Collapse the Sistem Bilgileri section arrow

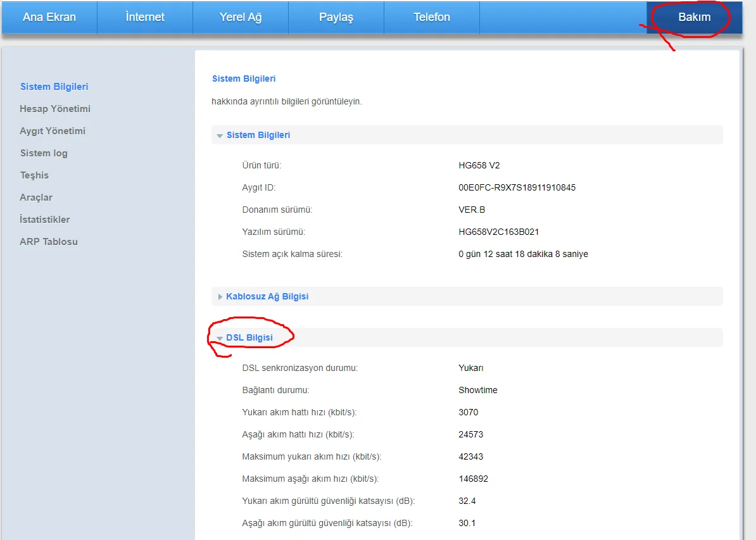(x=219, y=136)
